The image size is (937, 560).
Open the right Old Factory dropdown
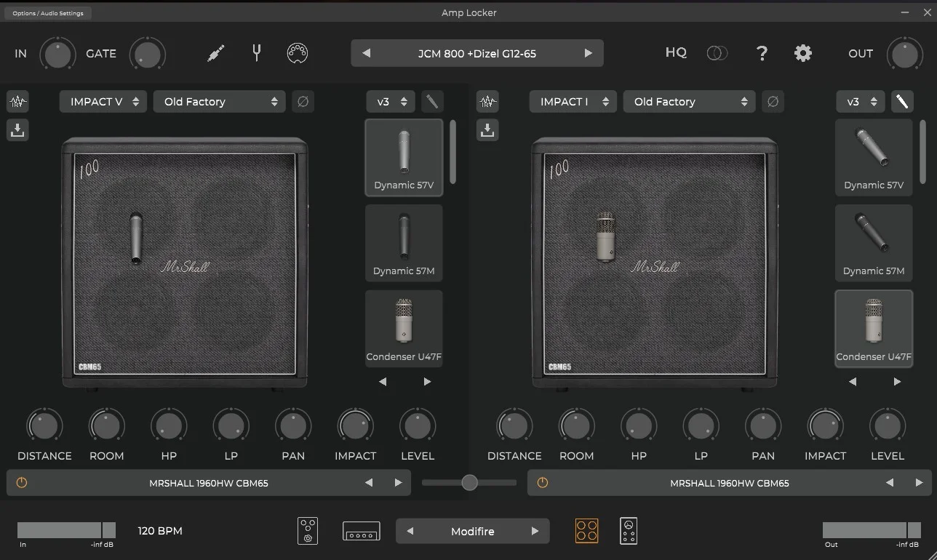689,102
